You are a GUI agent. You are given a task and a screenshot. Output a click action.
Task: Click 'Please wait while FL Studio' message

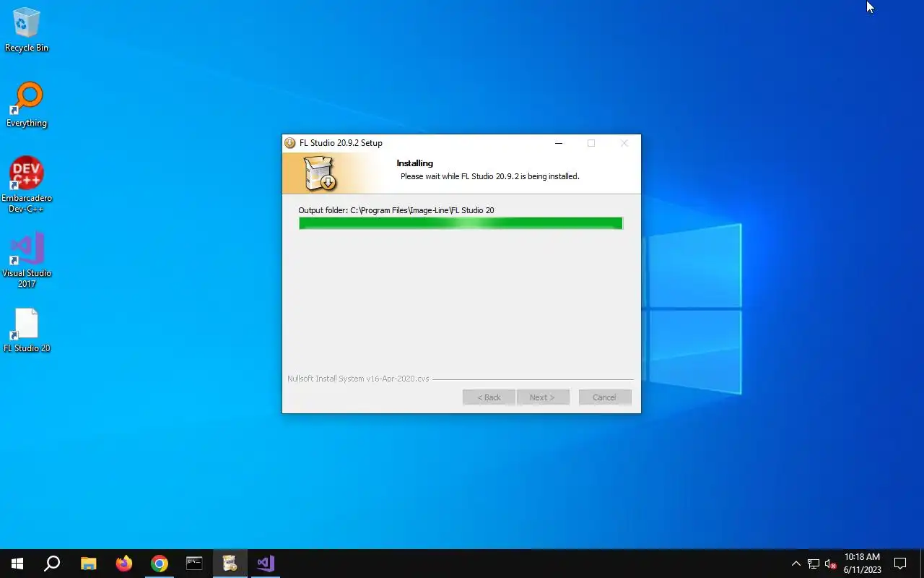[490, 176]
